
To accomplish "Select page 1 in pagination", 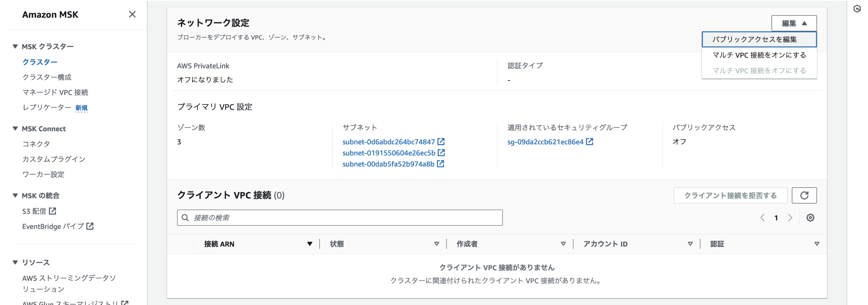I will coord(776,218).
